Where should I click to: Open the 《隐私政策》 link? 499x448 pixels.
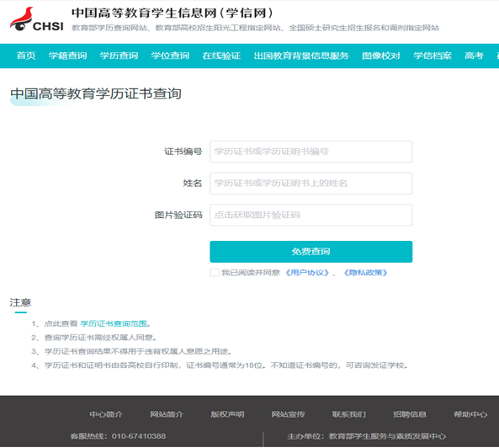click(x=366, y=273)
